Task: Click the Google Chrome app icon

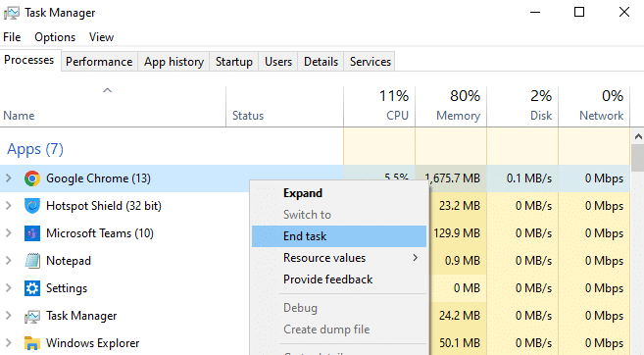Action: click(x=32, y=178)
